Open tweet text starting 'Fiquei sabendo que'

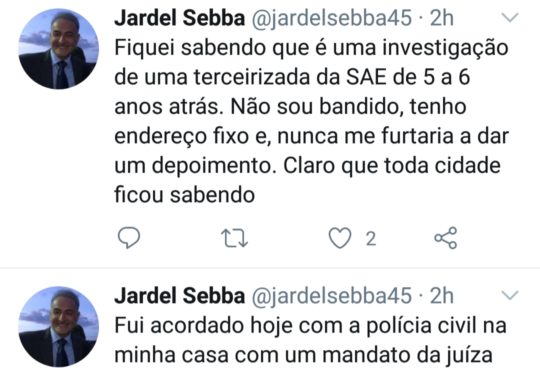(312, 121)
